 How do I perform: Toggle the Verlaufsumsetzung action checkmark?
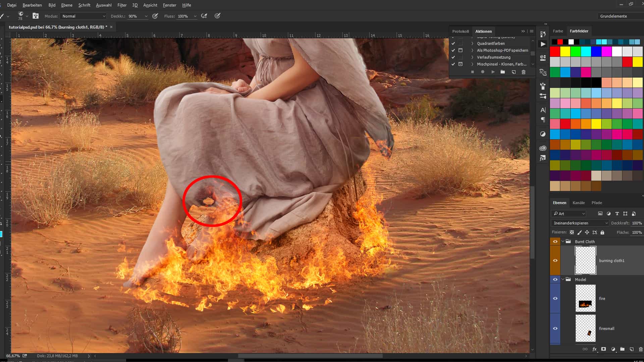click(453, 57)
